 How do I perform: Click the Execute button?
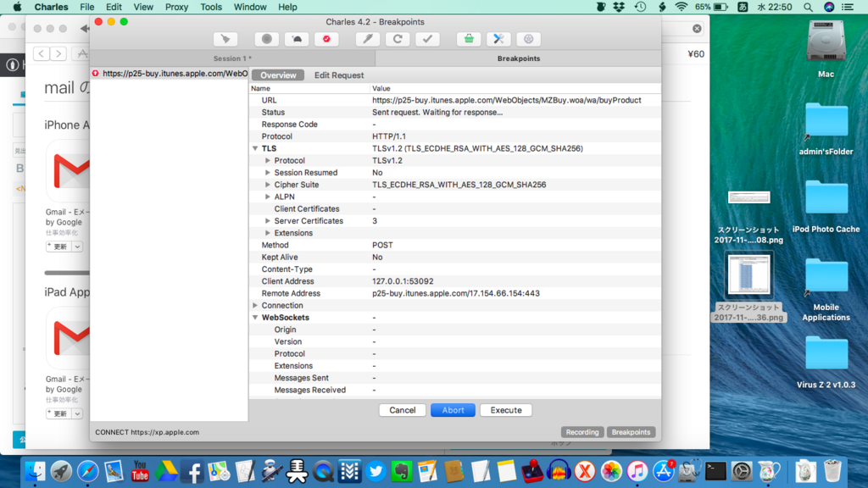[506, 410]
